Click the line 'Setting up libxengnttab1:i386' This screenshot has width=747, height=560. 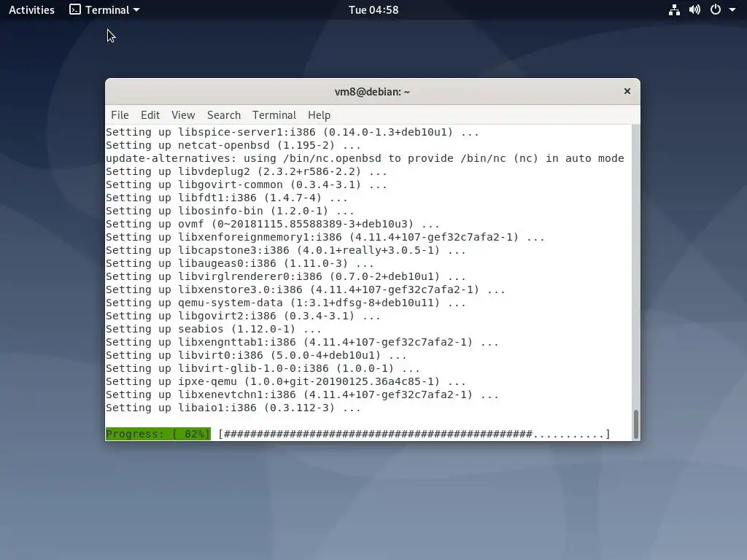point(302,342)
